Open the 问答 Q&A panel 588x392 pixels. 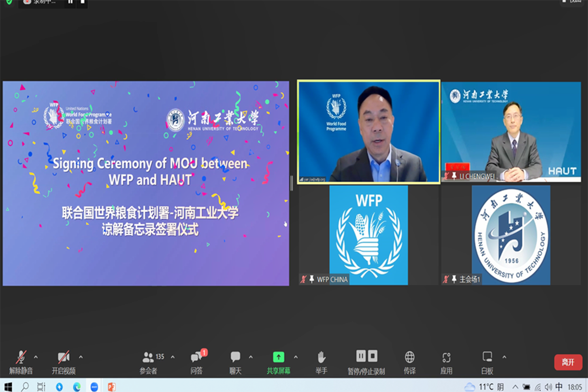pyautogui.click(x=197, y=362)
